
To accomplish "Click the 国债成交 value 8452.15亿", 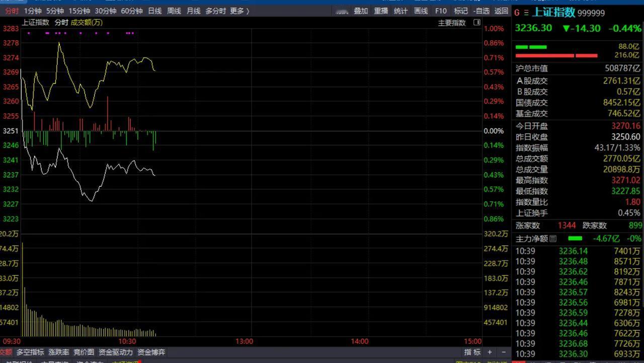I will [x=622, y=103].
